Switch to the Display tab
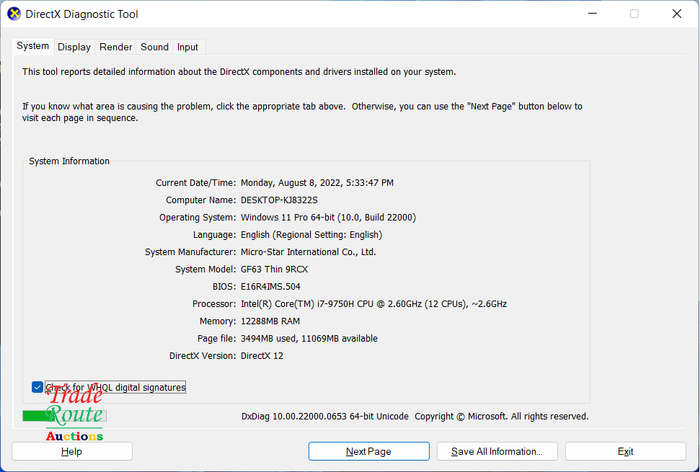The image size is (700, 472). coord(74,47)
